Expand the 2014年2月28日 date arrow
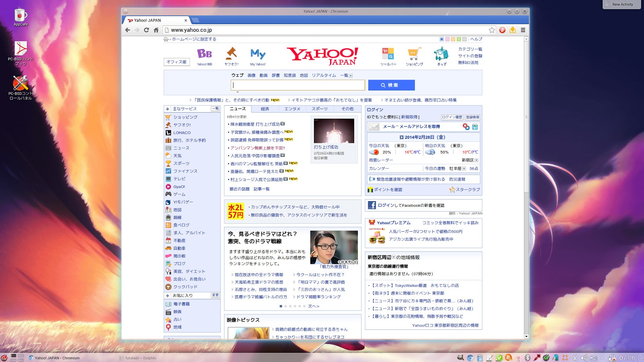 pos(401,137)
